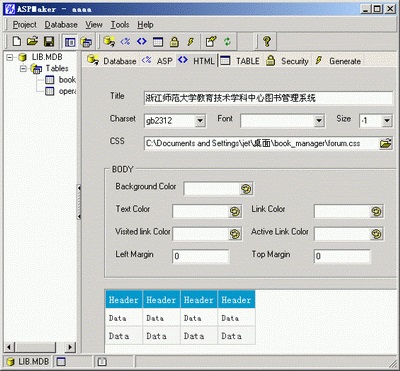This screenshot has width=400, height=371.
Task: Click the New project toolbar icon
Action: point(17,42)
